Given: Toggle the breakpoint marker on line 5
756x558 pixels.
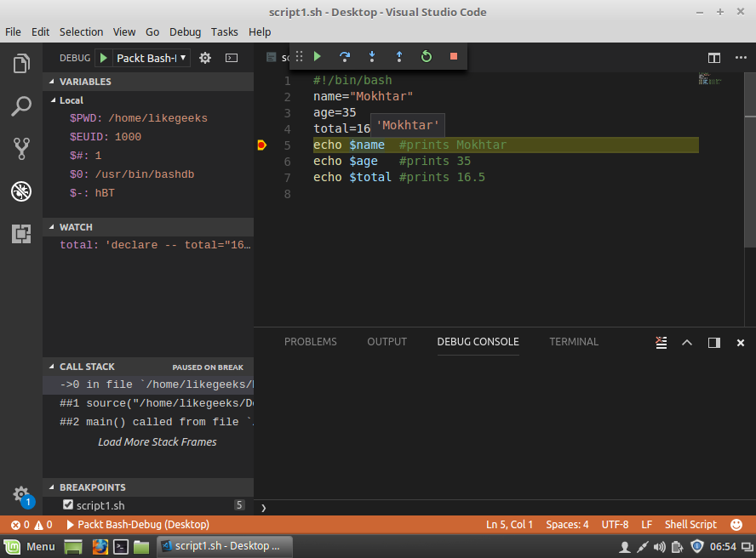Looking at the screenshot, I should [261, 145].
